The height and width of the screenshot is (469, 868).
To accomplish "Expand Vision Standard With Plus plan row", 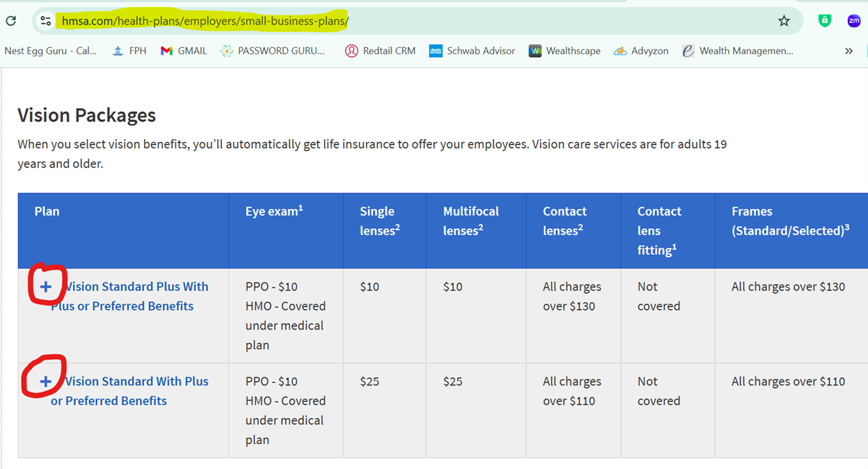I will pyautogui.click(x=46, y=381).
